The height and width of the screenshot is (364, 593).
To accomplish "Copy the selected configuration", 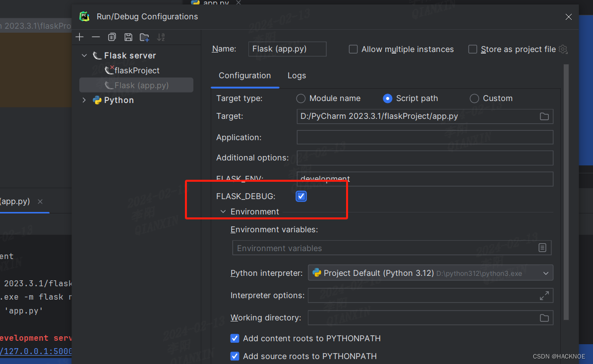I will 112,37.
